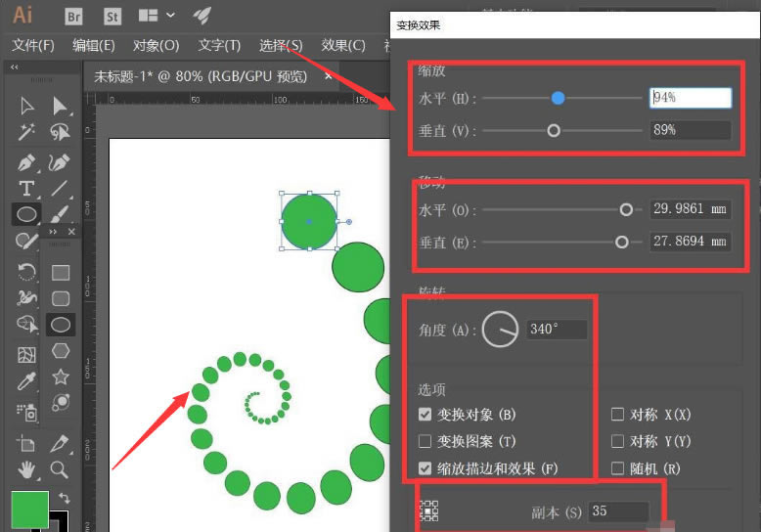The width and height of the screenshot is (761, 532).
Task: Collapse the main toolbar with double arrows
Action: coord(14,66)
